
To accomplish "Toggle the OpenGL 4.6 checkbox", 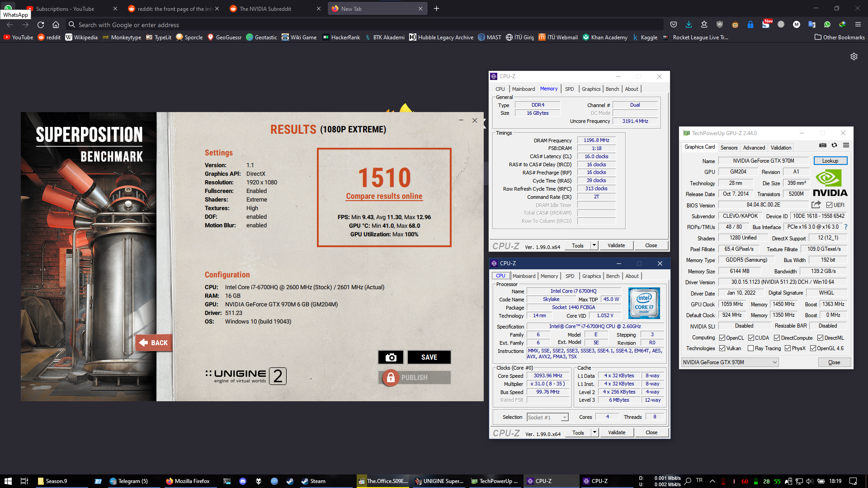I will 813,348.
